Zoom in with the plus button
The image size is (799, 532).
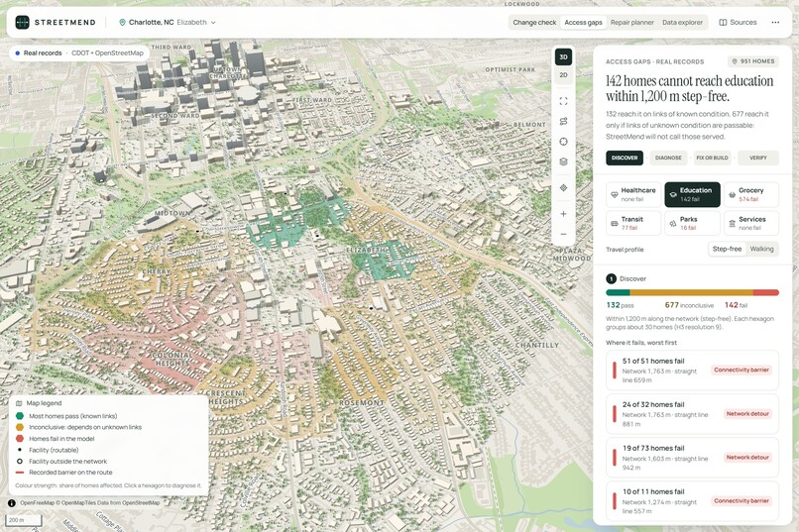tap(563, 214)
